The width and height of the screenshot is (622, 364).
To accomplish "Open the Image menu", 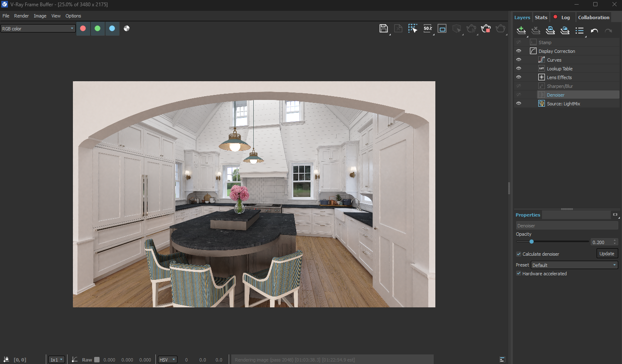I will tap(40, 16).
